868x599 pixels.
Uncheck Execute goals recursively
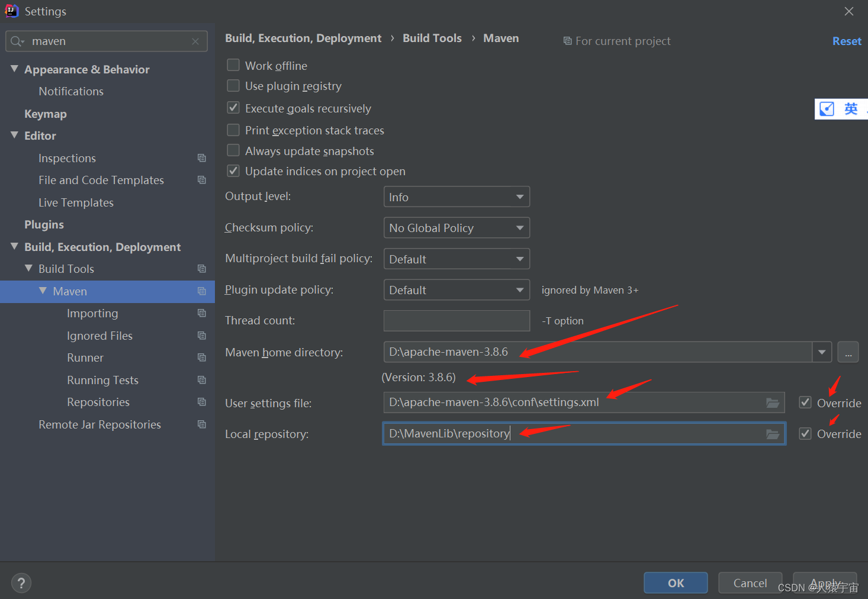[x=233, y=108]
